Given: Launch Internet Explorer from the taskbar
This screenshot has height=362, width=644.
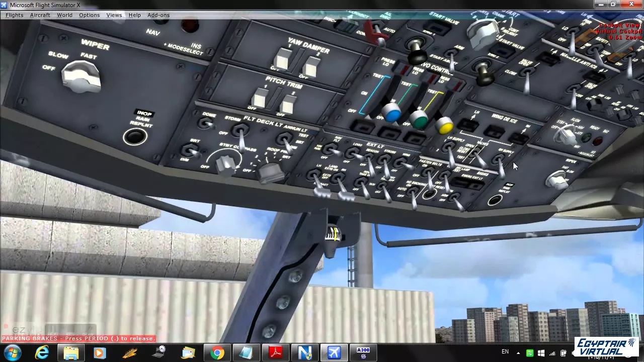Looking at the screenshot, I should click(42, 353).
